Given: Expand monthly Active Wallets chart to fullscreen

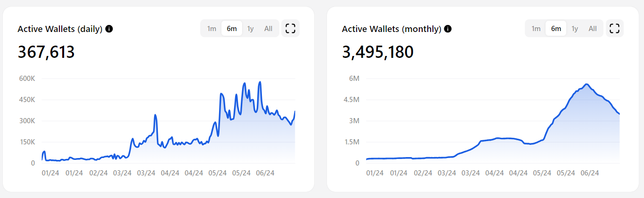Looking at the screenshot, I should (x=614, y=28).
